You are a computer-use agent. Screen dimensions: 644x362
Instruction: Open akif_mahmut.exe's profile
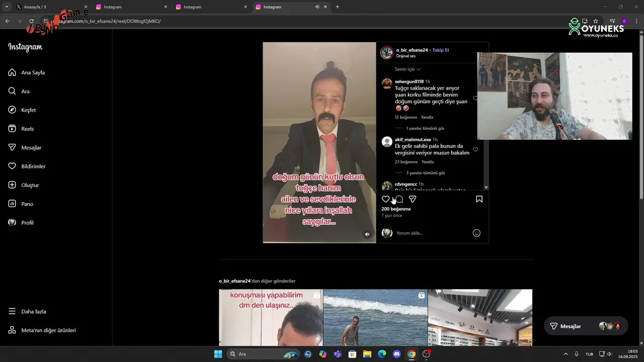tap(413, 139)
